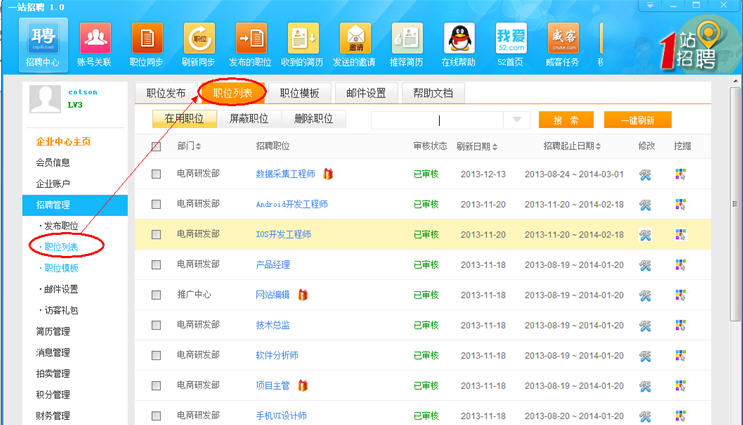Click the gift icon beside 数据采集工程师
The height and width of the screenshot is (425, 743).
click(x=328, y=174)
